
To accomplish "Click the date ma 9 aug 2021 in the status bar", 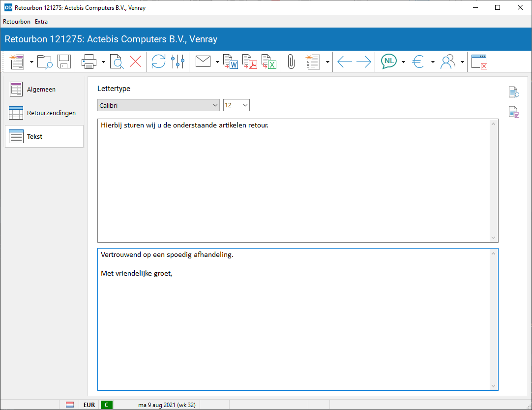I will (x=167, y=405).
